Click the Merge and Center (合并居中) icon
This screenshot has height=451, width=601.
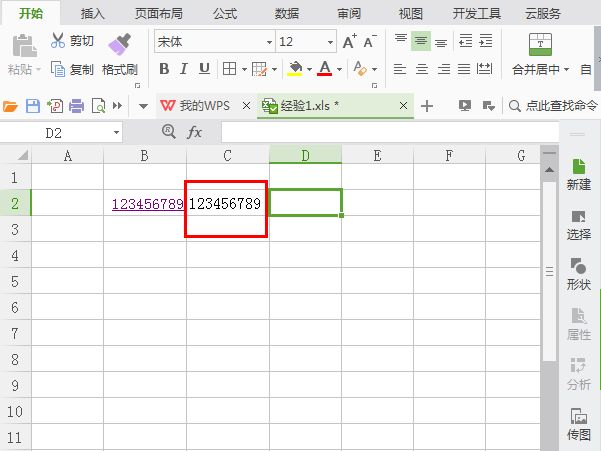[x=540, y=44]
